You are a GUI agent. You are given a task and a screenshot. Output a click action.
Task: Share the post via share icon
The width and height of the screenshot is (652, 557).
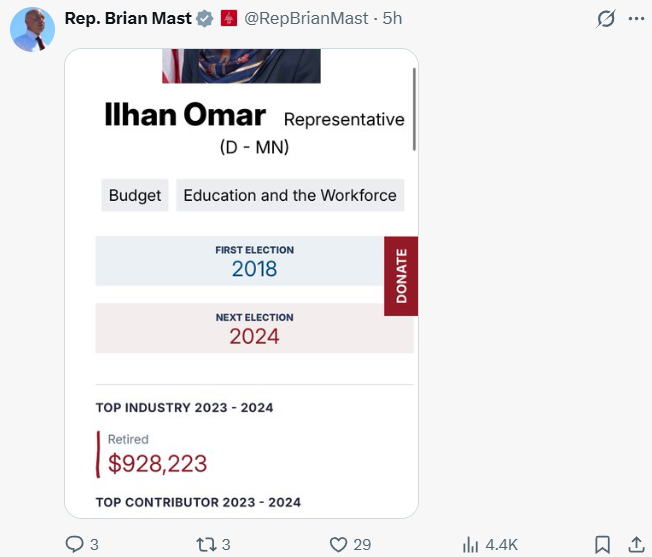coord(636,544)
